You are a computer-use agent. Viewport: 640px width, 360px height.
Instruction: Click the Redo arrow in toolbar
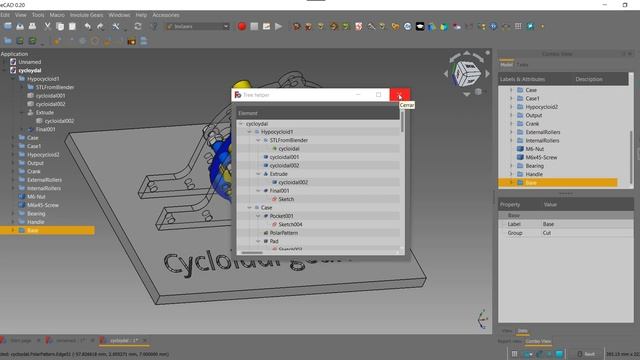tap(100, 27)
